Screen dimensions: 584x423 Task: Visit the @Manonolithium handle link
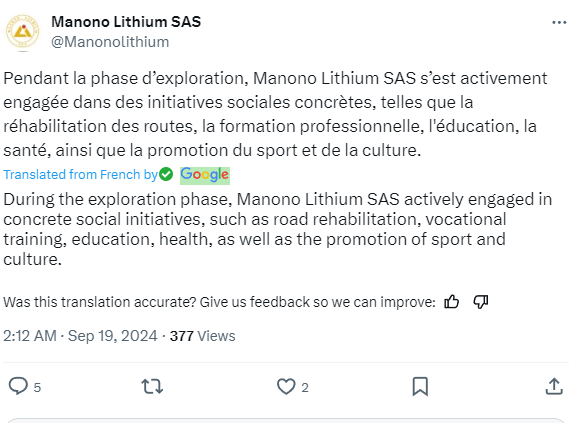tap(110, 42)
